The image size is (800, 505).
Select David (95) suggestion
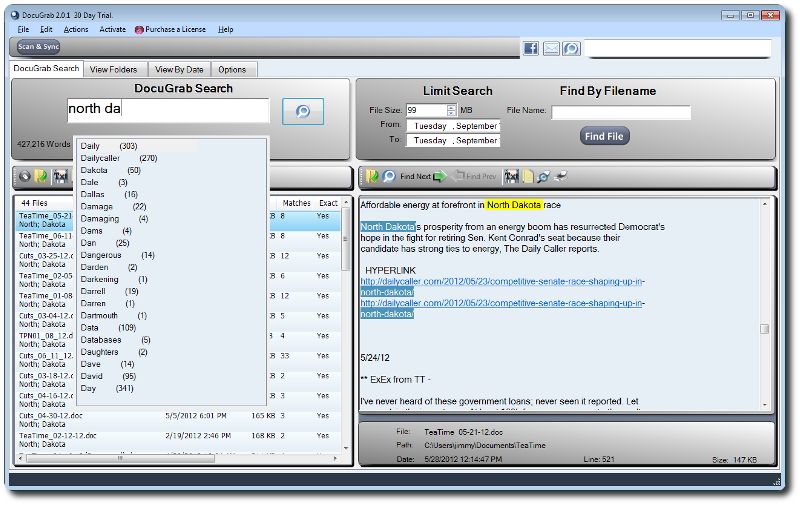(108, 376)
